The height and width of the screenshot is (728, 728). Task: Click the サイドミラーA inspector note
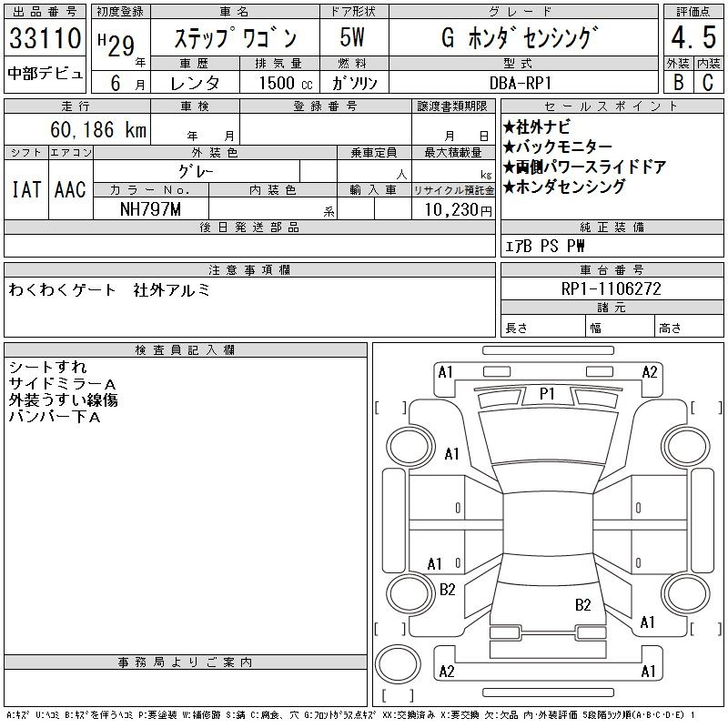click(x=62, y=384)
